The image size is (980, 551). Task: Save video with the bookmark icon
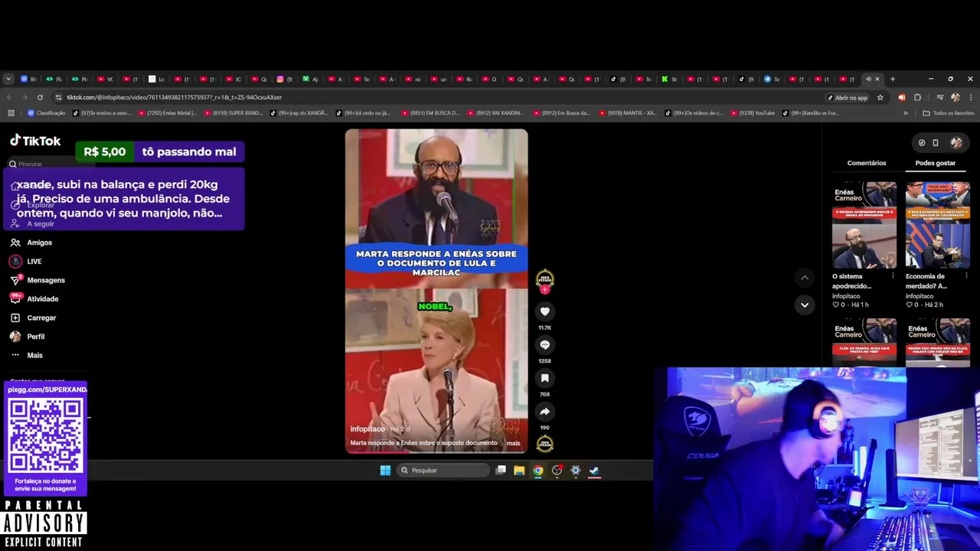point(544,378)
